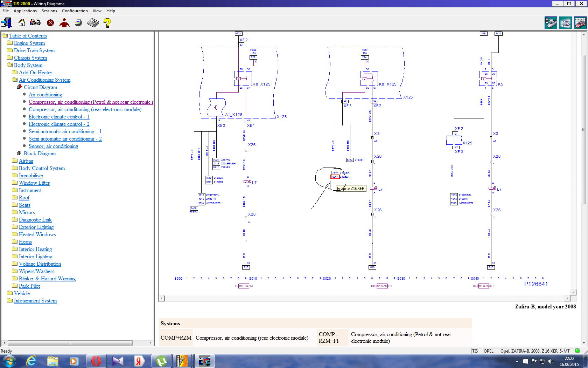Open the newspaper news icon
Screen dimensions: 588x368
coord(93,23)
